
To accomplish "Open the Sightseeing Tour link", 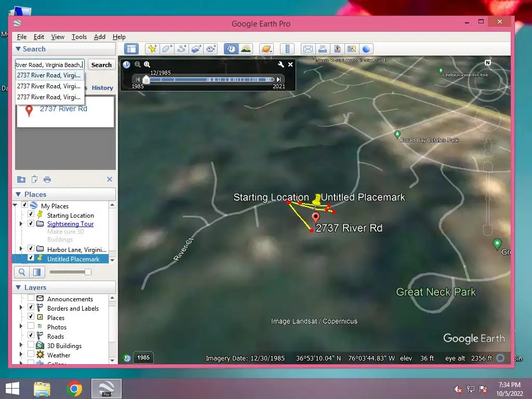I will pyautogui.click(x=70, y=224).
